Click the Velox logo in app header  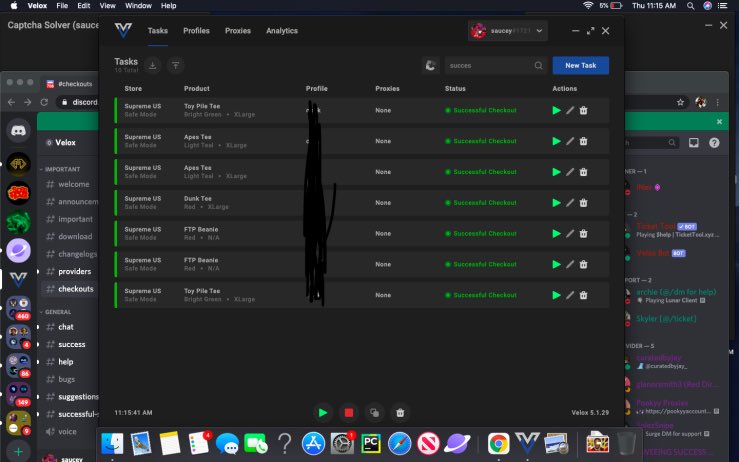coord(123,30)
